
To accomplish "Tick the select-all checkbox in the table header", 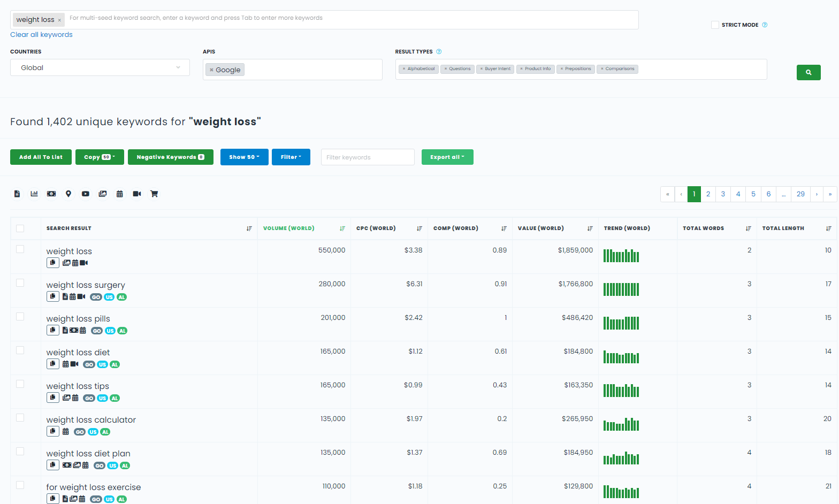I will (x=20, y=228).
